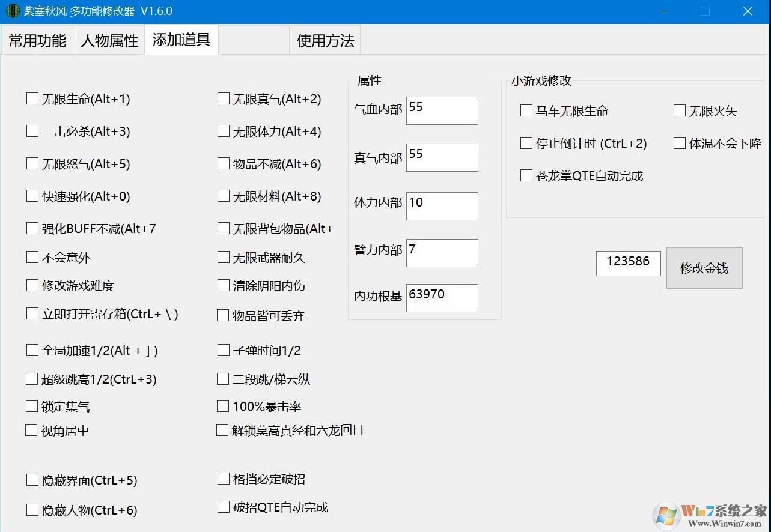Image resolution: width=771 pixels, height=532 pixels.
Task: Toggle 物品不减 cheat
Action: click(x=223, y=163)
